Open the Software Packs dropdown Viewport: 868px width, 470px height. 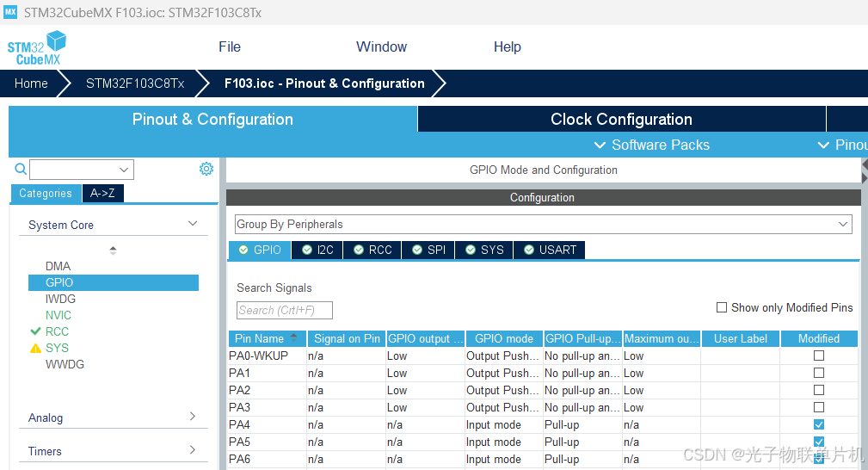pos(651,145)
